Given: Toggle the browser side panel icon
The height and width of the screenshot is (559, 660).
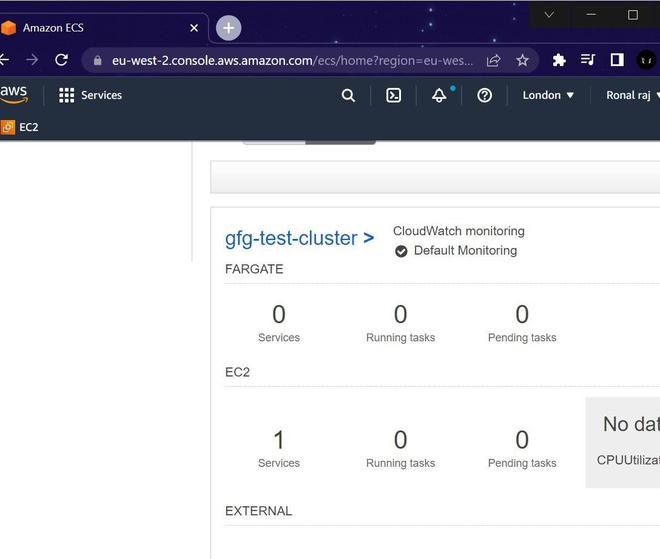Looking at the screenshot, I should click(617, 60).
